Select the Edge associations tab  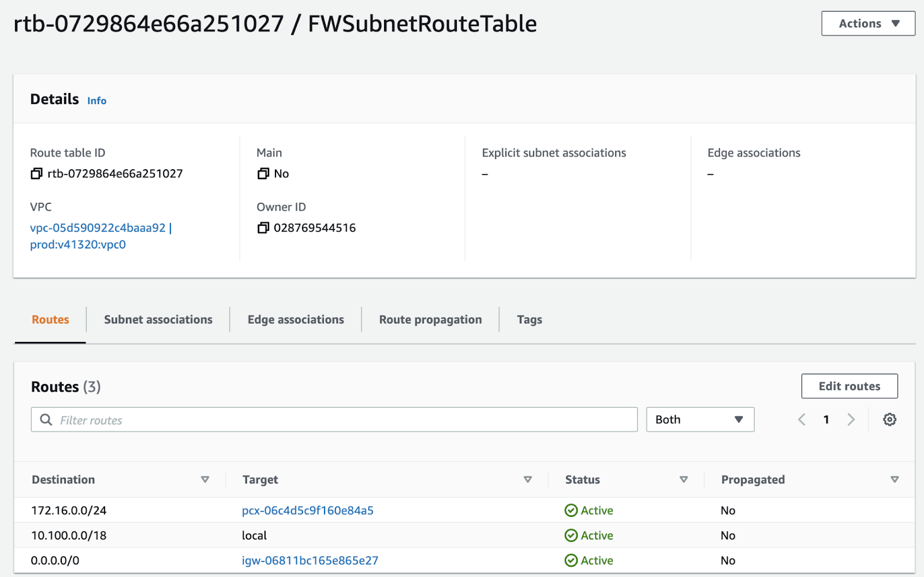pyautogui.click(x=296, y=320)
